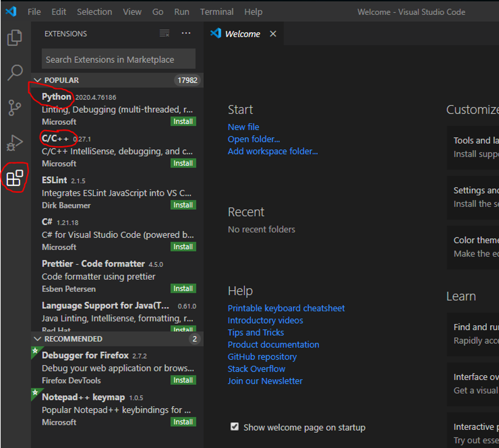499x448 pixels.
Task: Open the Selection menu
Action: [94, 12]
